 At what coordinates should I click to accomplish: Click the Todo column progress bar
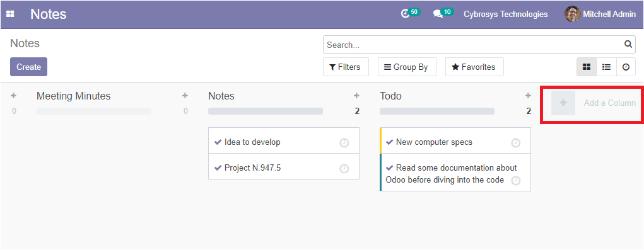(437, 111)
